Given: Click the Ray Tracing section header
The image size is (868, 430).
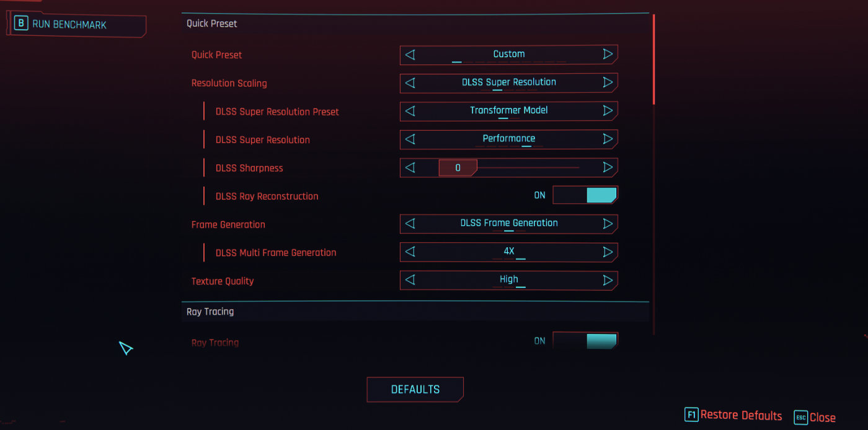Looking at the screenshot, I should click(x=210, y=312).
